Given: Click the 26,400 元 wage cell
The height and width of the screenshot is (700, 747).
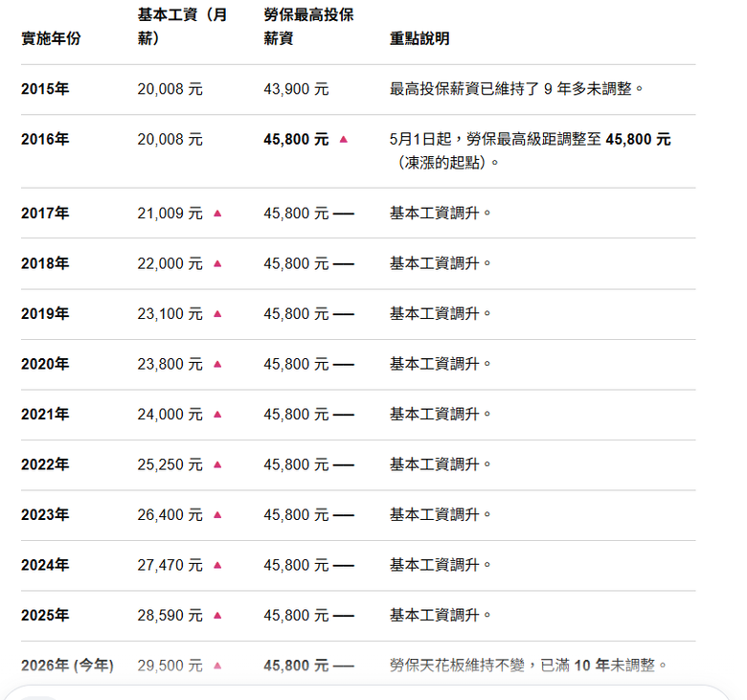Looking at the screenshot, I should [170, 514].
